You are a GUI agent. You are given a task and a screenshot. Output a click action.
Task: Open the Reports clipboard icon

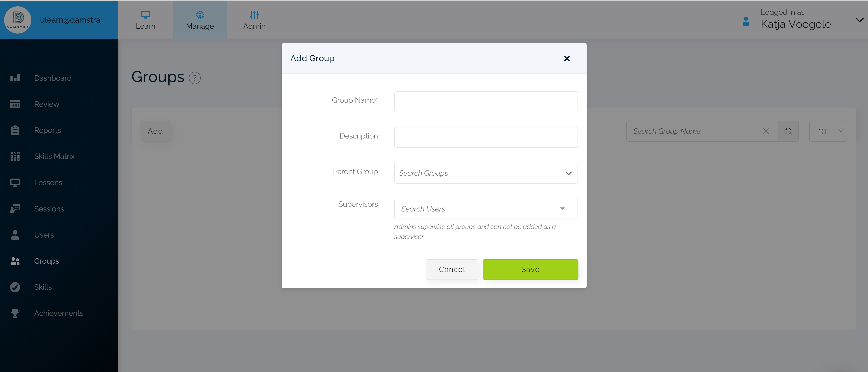click(x=15, y=130)
